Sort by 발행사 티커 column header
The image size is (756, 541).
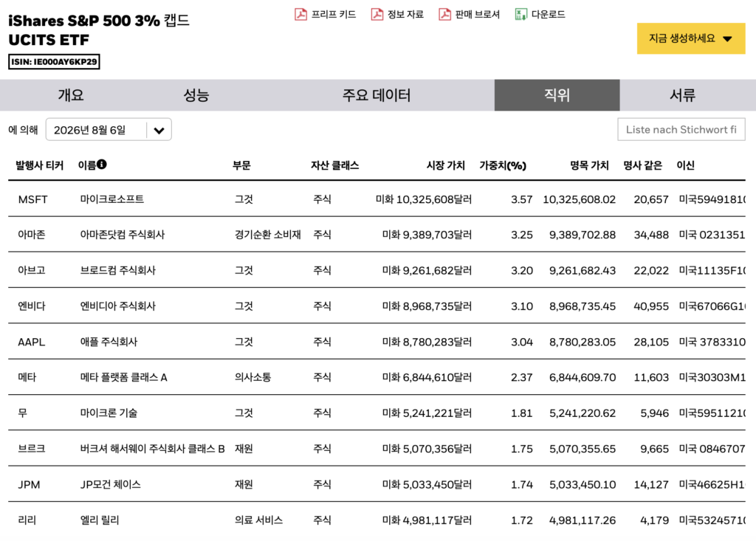(40, 165)
